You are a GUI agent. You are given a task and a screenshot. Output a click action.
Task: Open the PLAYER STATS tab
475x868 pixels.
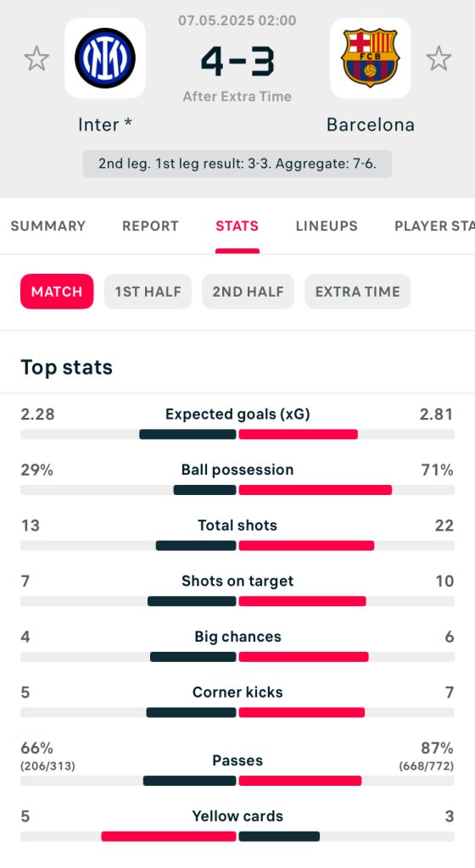tap(434, 225)
